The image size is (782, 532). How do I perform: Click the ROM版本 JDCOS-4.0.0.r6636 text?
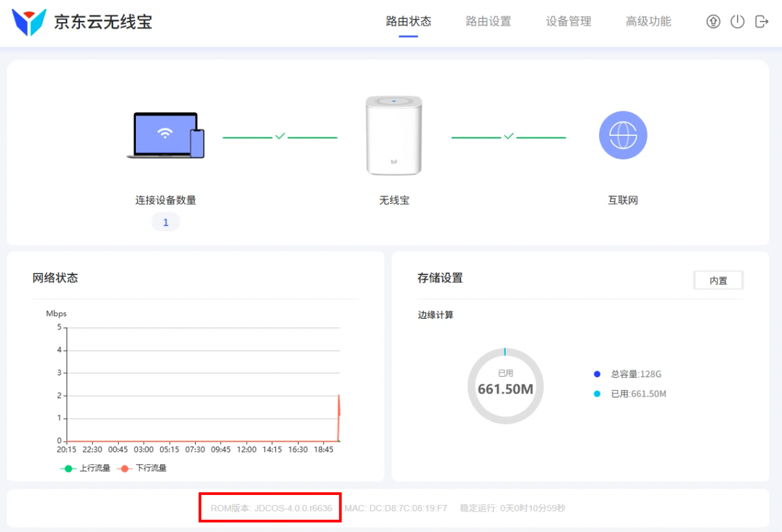[x=271, y=508]
